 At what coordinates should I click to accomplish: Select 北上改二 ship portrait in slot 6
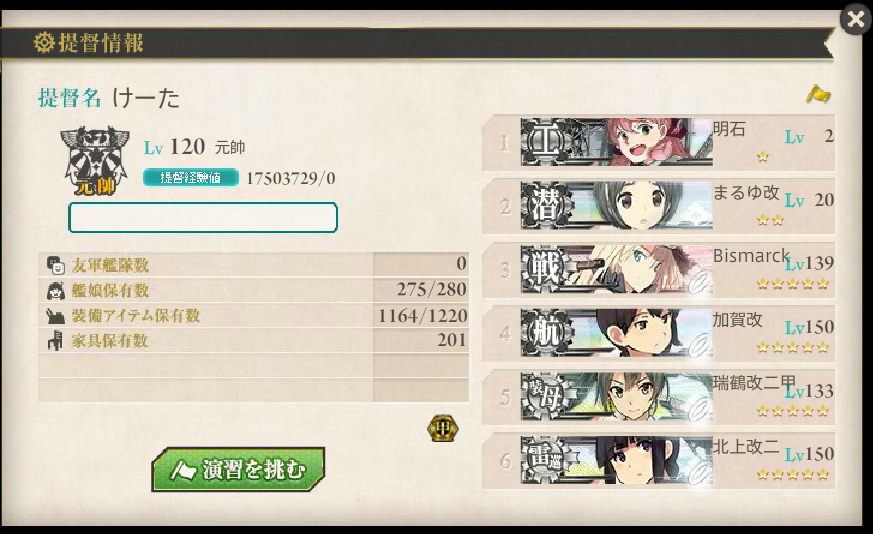(x=616, y=460)
